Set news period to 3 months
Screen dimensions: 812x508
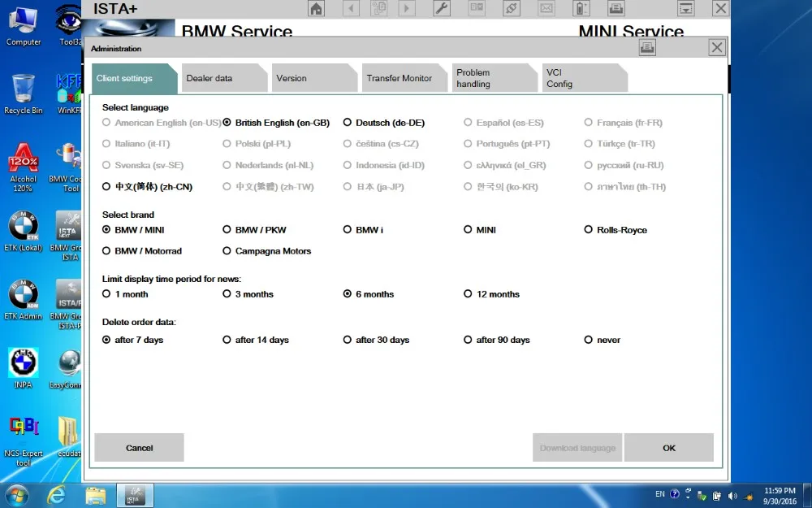coord(248,294)
